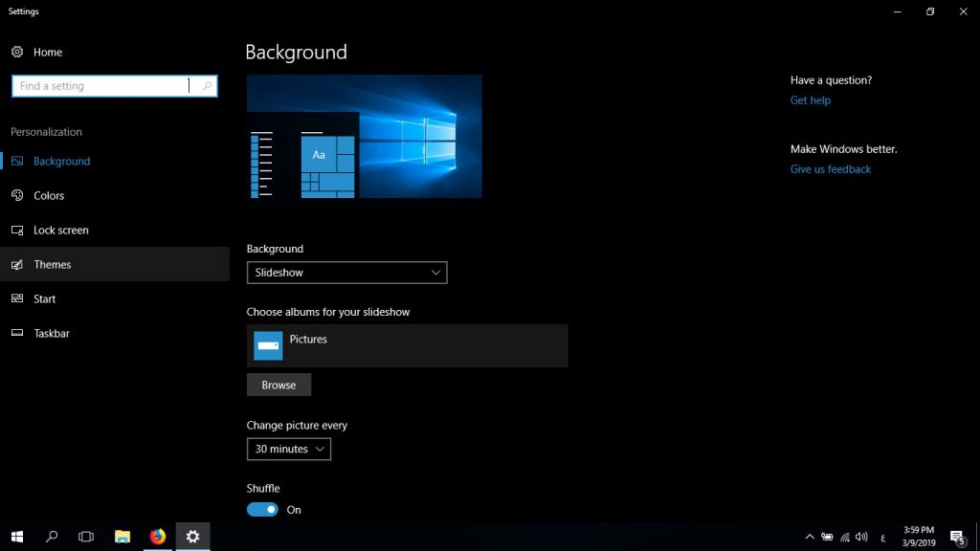
Task: Switch to Firefox in the taskbar
Action: coord(158,537)
